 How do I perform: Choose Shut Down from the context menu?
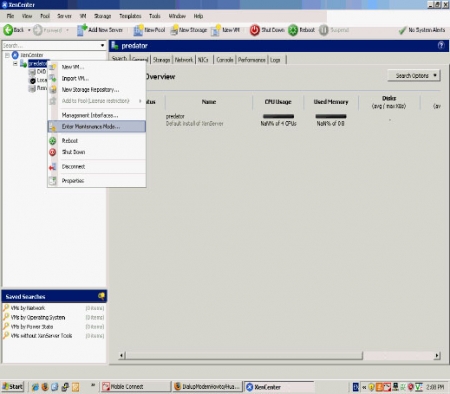coord(97,152)
